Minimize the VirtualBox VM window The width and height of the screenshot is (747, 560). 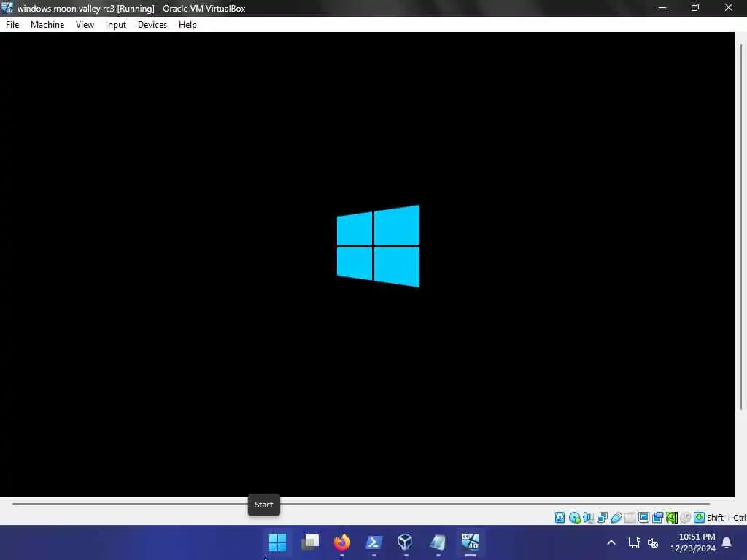coord(662,7)
